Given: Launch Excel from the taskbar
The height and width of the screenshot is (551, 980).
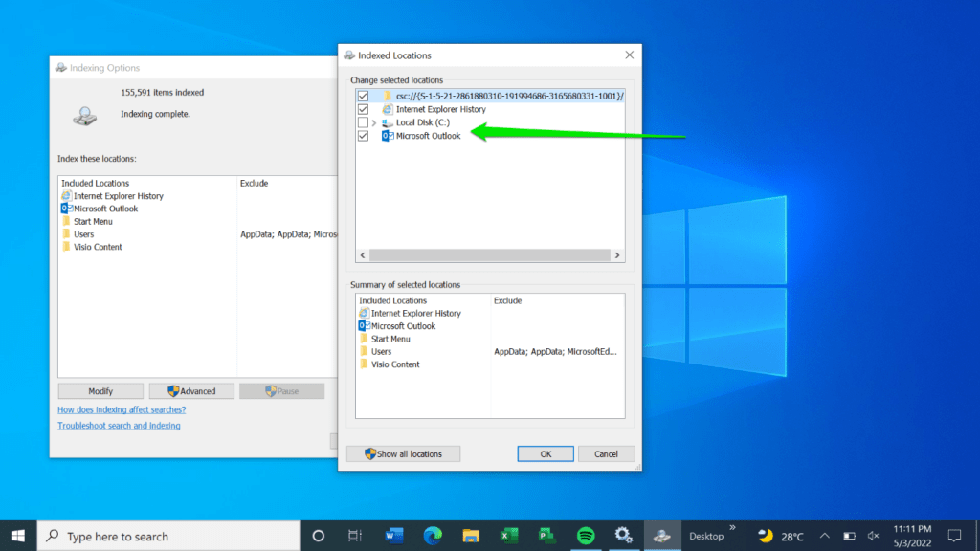Looking at the screenshot, I should pos(509,535).
